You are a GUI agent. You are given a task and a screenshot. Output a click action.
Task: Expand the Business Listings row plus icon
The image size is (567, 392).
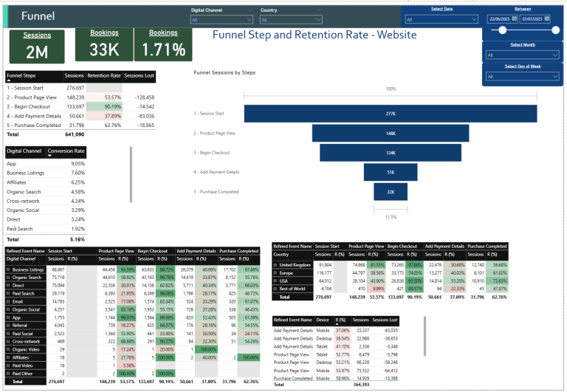point(8,270)
